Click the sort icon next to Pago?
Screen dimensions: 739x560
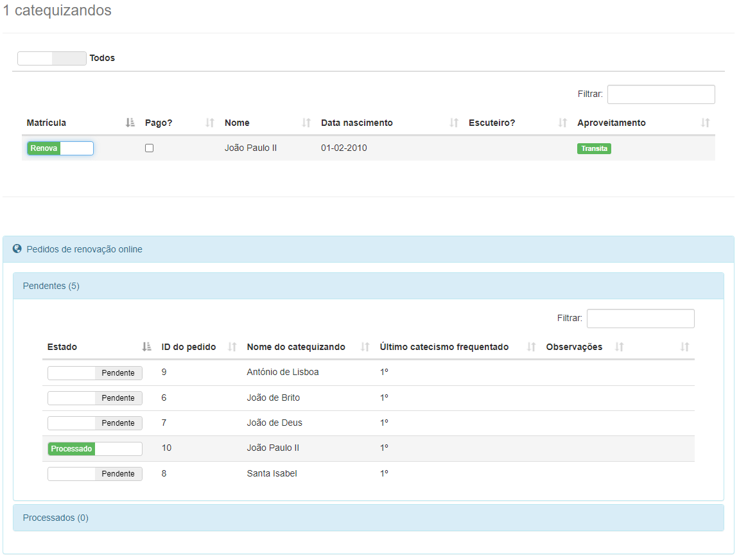tap(209, 123)
